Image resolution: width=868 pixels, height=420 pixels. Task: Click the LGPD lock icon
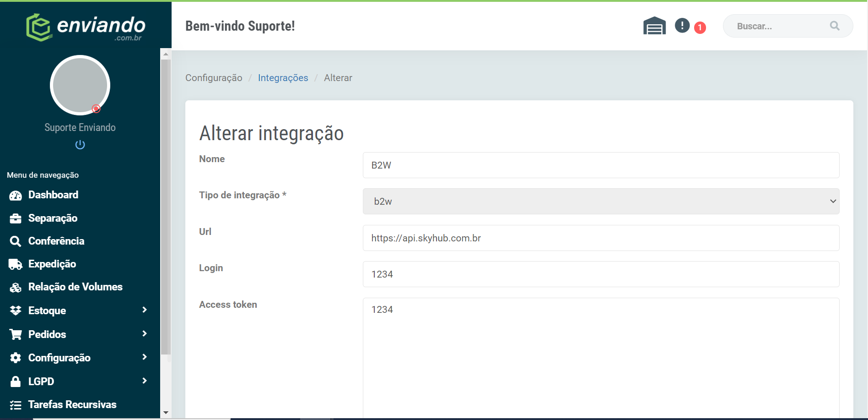(16, 382)
